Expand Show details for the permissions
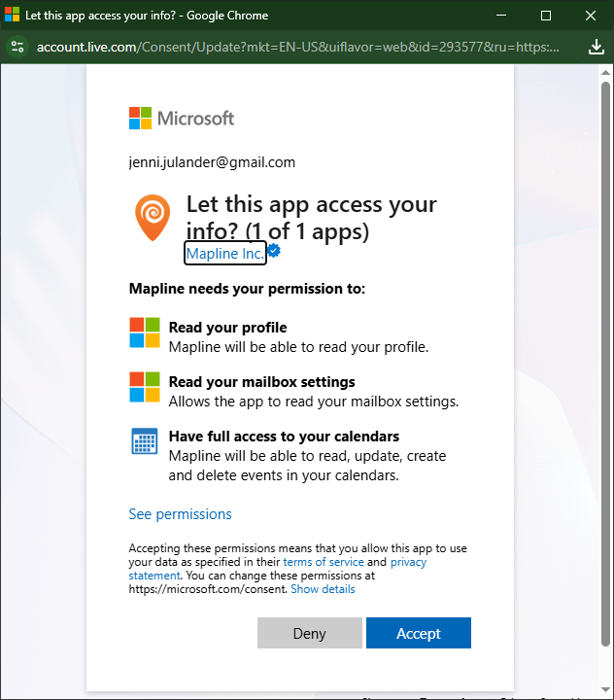The height and width of the screenshot is (700, 614). pyautogui.click(x=323, y=589)
